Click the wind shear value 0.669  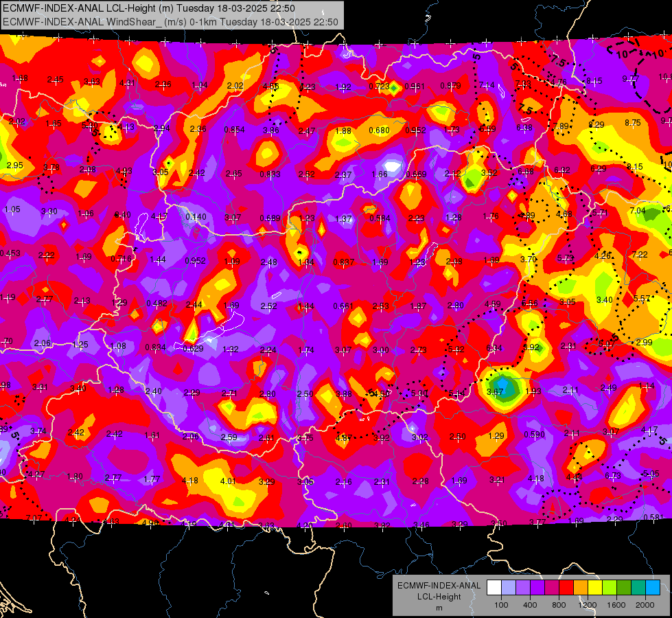[x=416, y=174]
